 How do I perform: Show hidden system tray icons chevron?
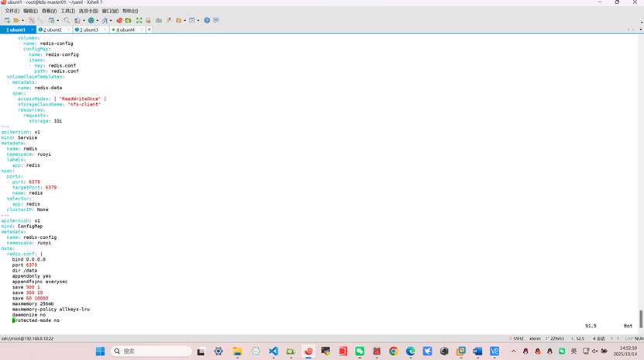click(513, 351)
